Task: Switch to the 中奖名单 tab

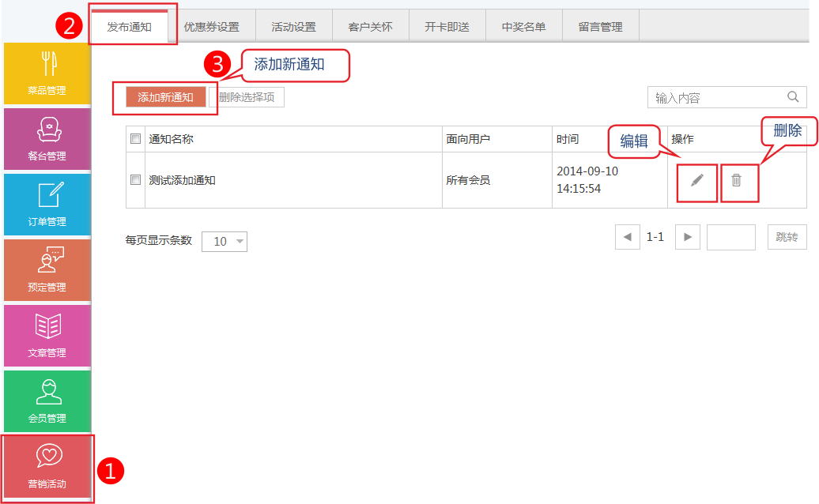Action: point(523,27)
